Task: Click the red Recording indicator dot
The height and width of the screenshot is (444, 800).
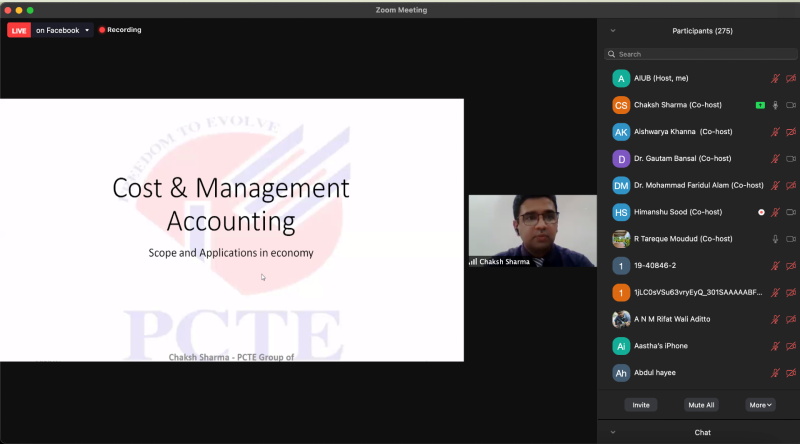Action: click(102, 30)
